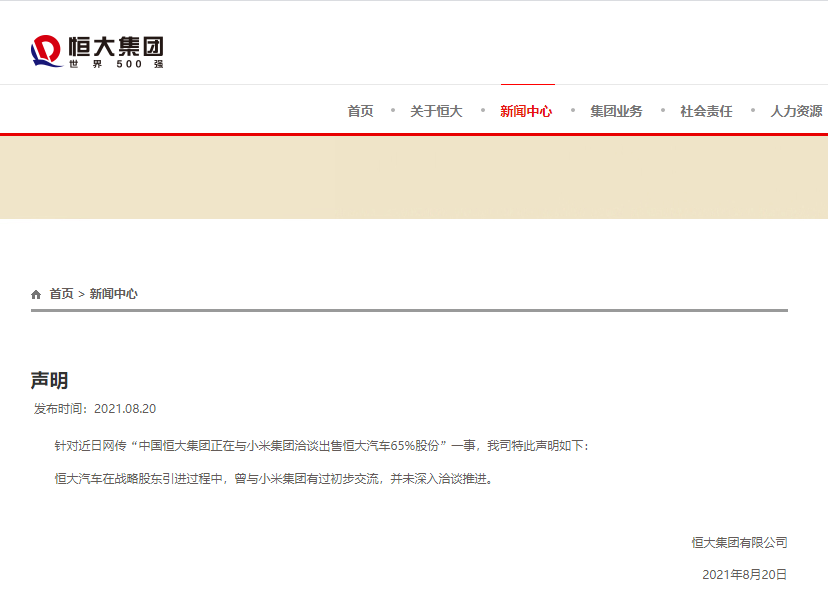The image size is (828, 598).
Task: Open the 社会责任 menu item
Action: pos(706,111)
